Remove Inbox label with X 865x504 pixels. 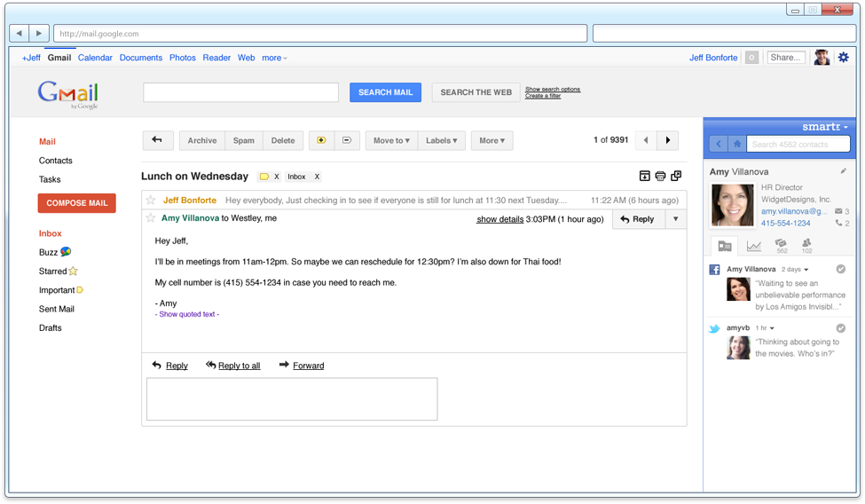tap(317, 177)
